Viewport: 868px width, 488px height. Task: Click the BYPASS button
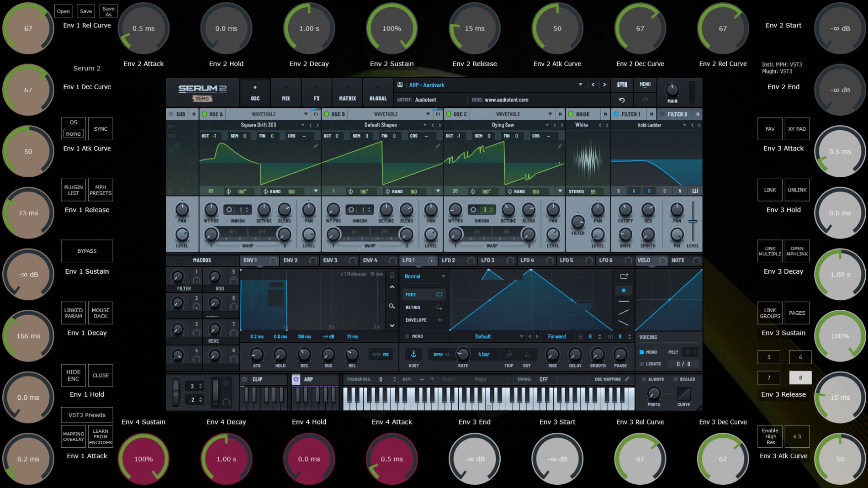click(x=87, y=251)
